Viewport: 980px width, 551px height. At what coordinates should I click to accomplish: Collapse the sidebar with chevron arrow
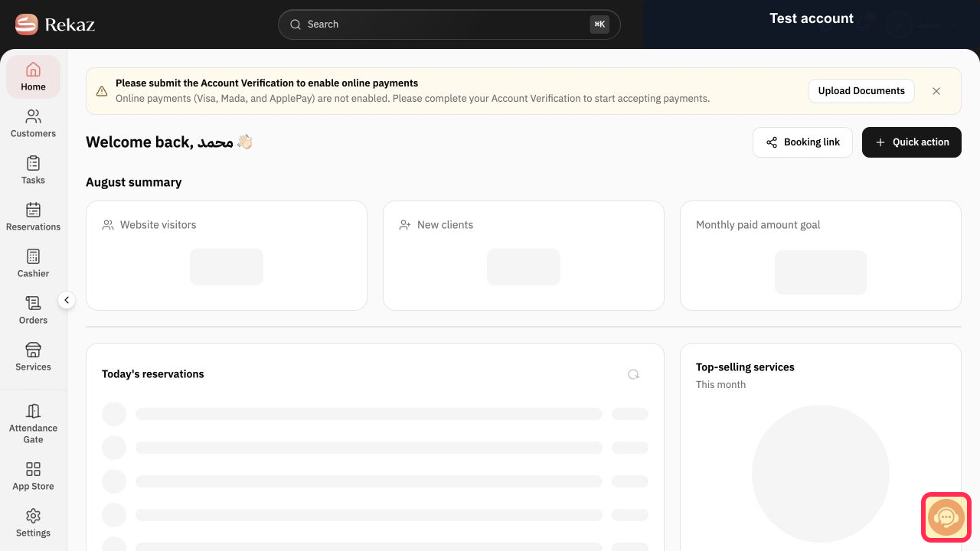click(x=67, y=300)
